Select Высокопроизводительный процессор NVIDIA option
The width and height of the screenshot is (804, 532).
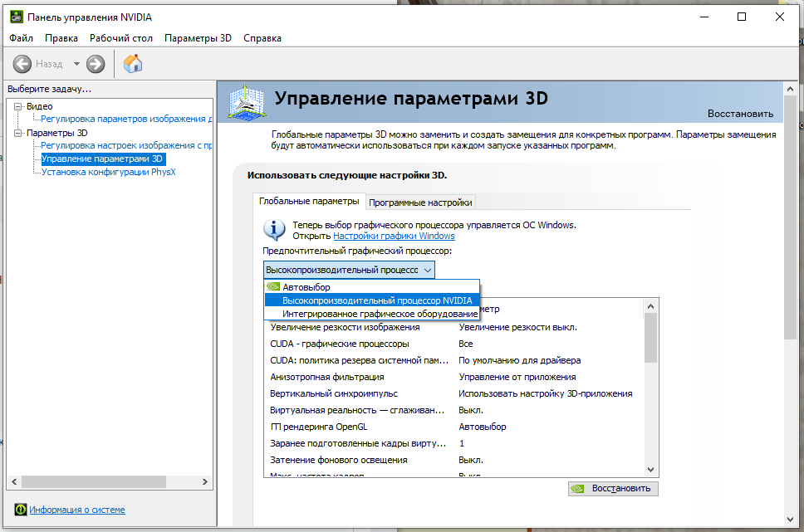[x=376, y=300]
